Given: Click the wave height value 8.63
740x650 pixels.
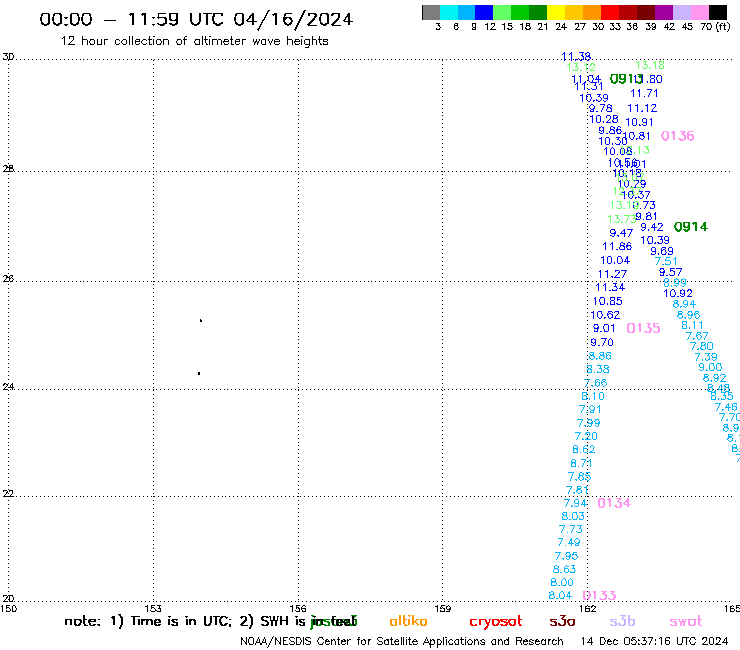Looking at the screenshot, I should tap(564, 569).
